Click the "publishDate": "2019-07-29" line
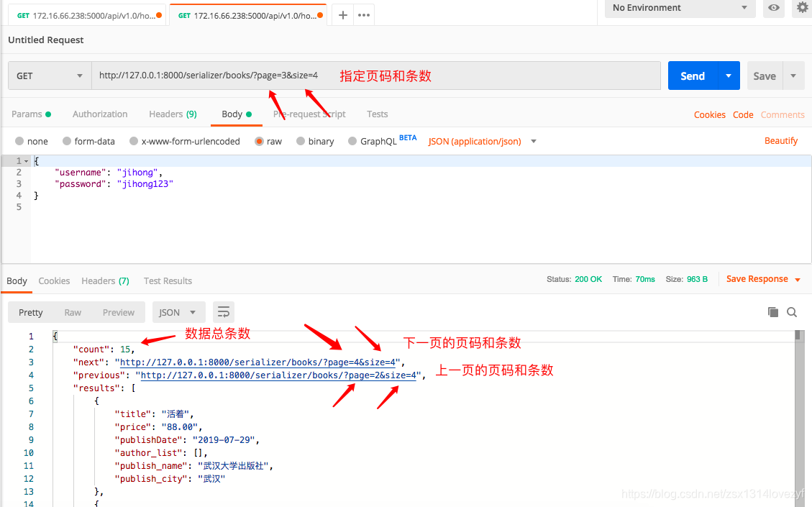 click(186, 440)
